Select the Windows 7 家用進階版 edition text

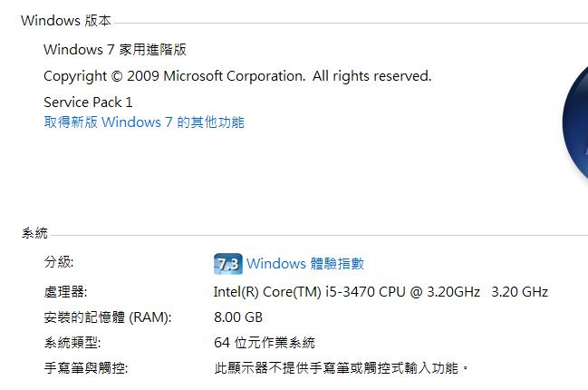115,50
